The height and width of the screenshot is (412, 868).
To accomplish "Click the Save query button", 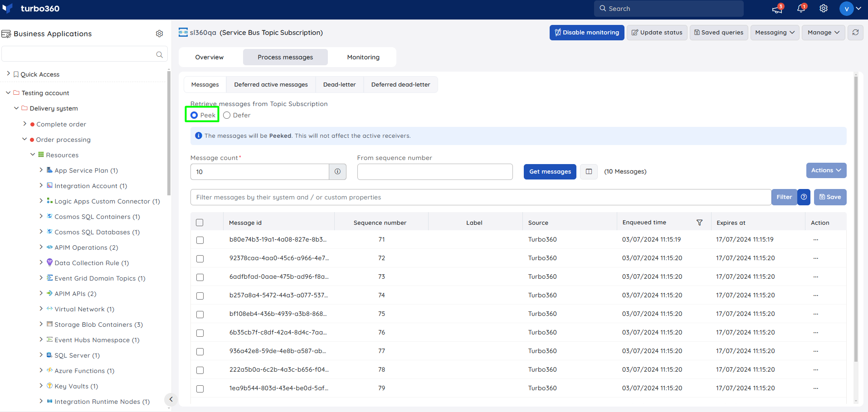I will point(830,197).
